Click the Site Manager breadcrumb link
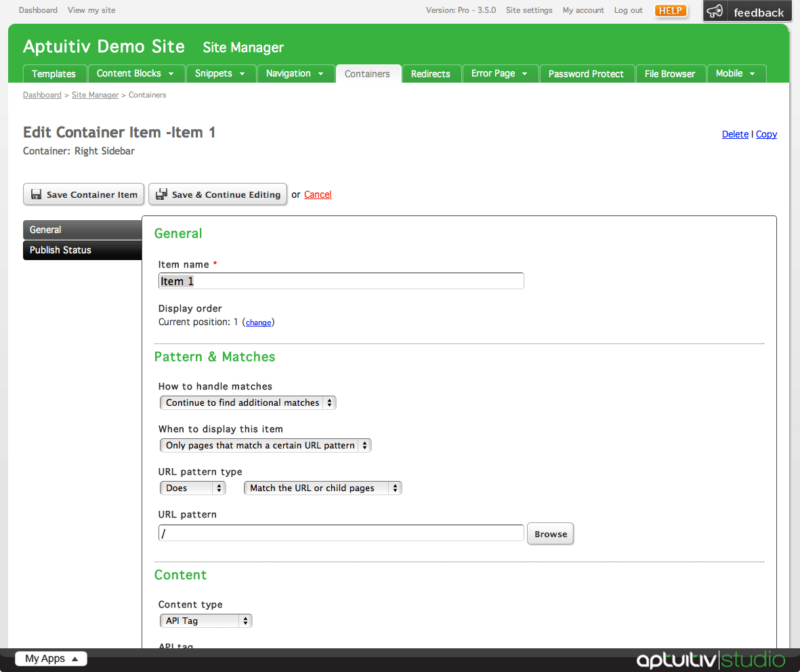 [95, 95]
